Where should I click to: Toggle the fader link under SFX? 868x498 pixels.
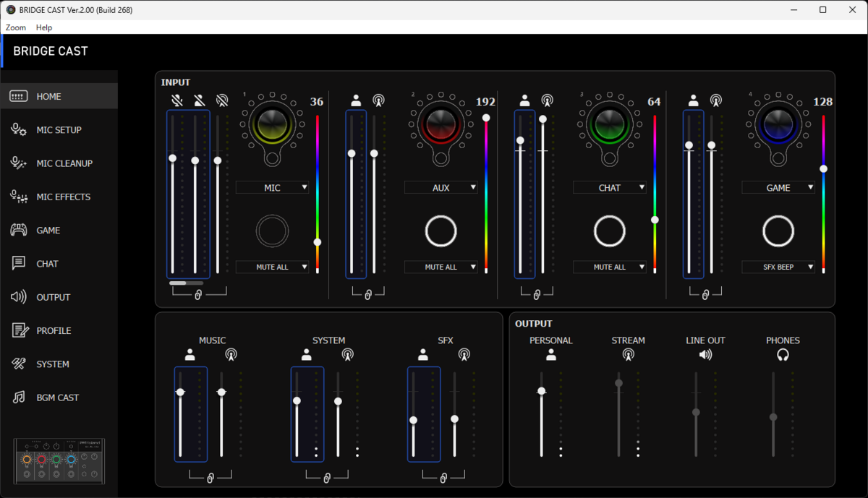[443, 478]
